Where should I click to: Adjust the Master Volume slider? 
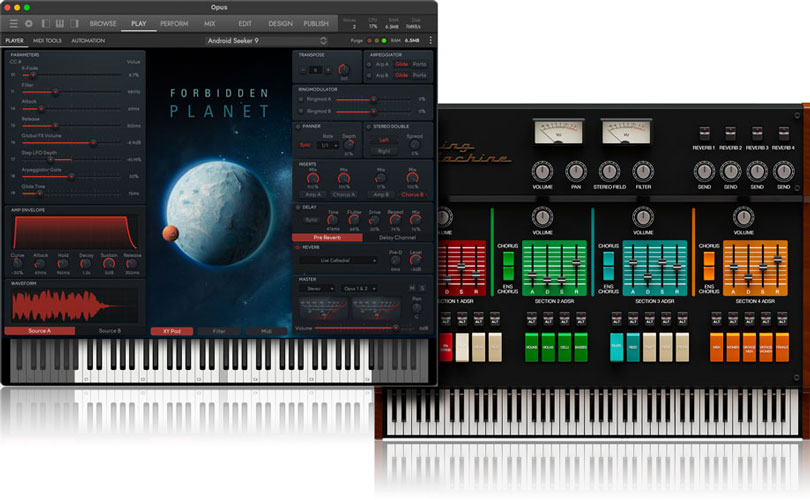(x=363, y=328)
